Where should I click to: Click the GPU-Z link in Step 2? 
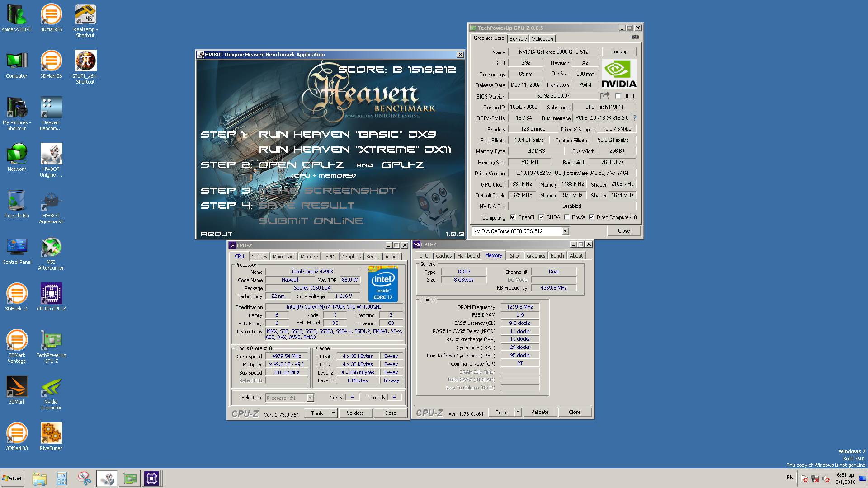403,165
